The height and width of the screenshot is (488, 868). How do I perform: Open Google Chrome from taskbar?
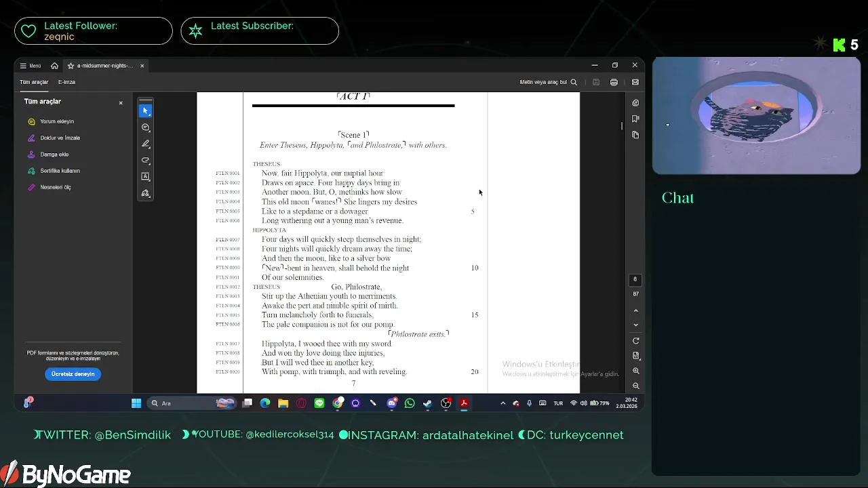[338, 403]
